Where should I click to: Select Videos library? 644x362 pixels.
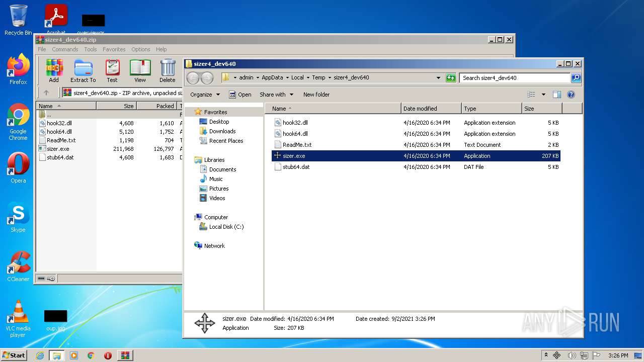(x=217, y=198)
